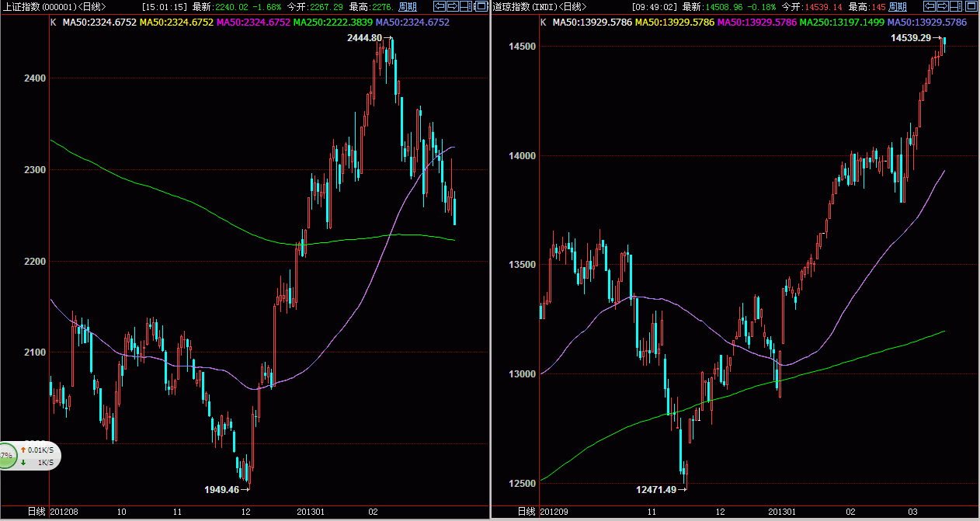Click left-arrow icon in 上证指数 chart header
This screenshot has height=521, width=980.
pyautogui.click(x=440, y=6)
